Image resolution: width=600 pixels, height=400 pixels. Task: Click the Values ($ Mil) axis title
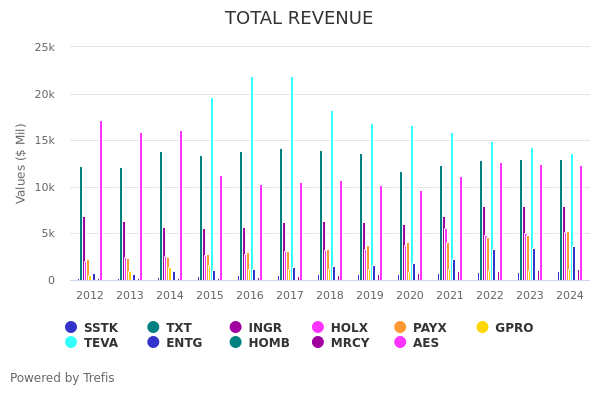tap(21, 163)
